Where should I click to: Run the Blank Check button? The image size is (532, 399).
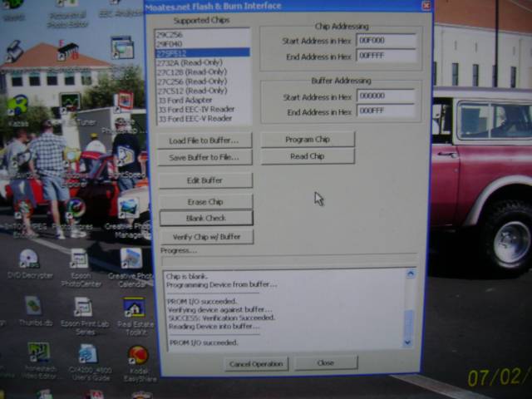tap(206, 218)
